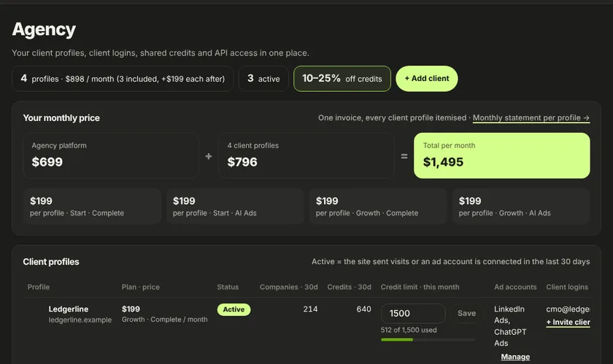Click the 4 profiles pricing pill
The image size is (613, 364).
pos(123,79)
